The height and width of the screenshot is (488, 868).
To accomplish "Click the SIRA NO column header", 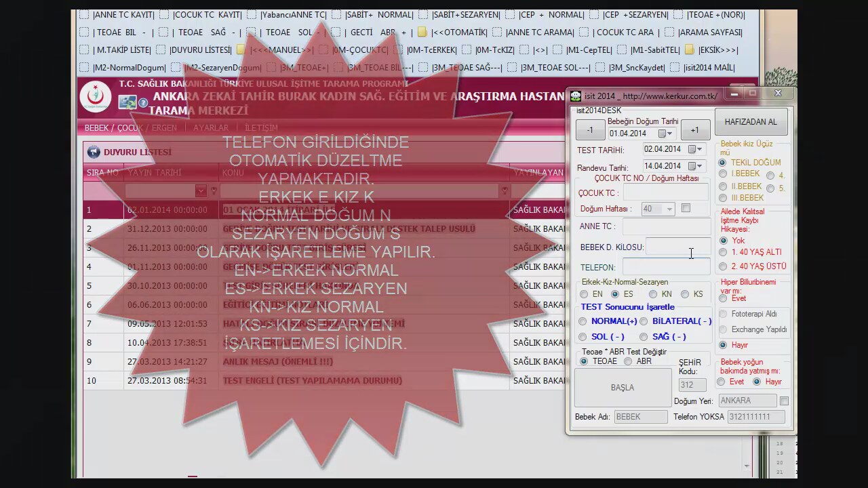I will click(102, 173).
